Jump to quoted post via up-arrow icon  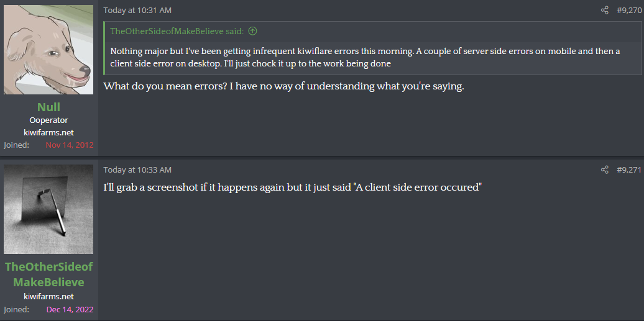[x=252, y=31]
